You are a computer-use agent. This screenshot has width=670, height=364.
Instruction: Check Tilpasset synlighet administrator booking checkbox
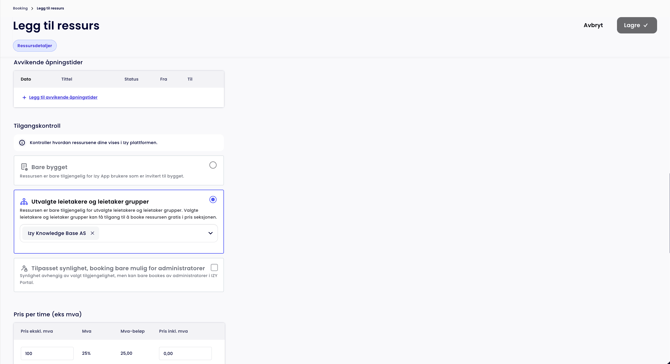click(x=214, y=267)
